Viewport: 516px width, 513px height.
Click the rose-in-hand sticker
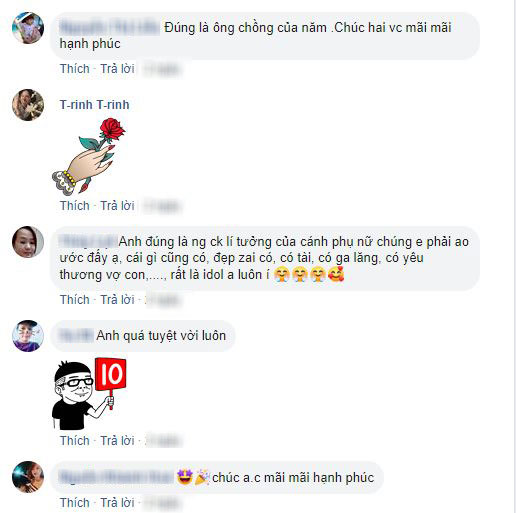coord(89,156)
